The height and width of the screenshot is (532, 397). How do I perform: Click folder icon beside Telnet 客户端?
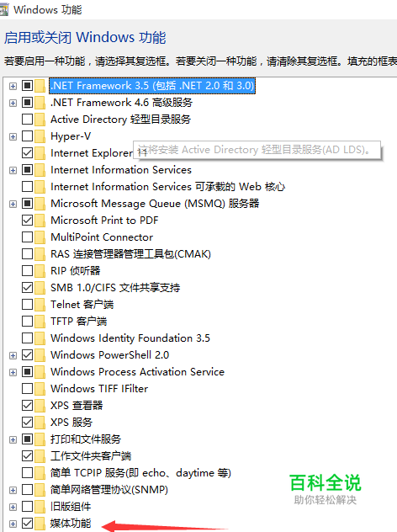tap(40, 305)
